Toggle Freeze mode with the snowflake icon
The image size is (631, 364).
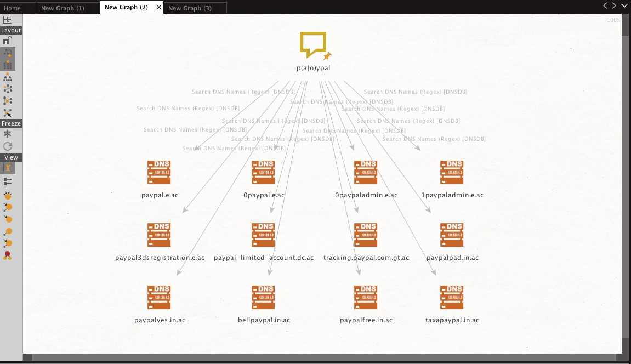[x=8, y=133]
